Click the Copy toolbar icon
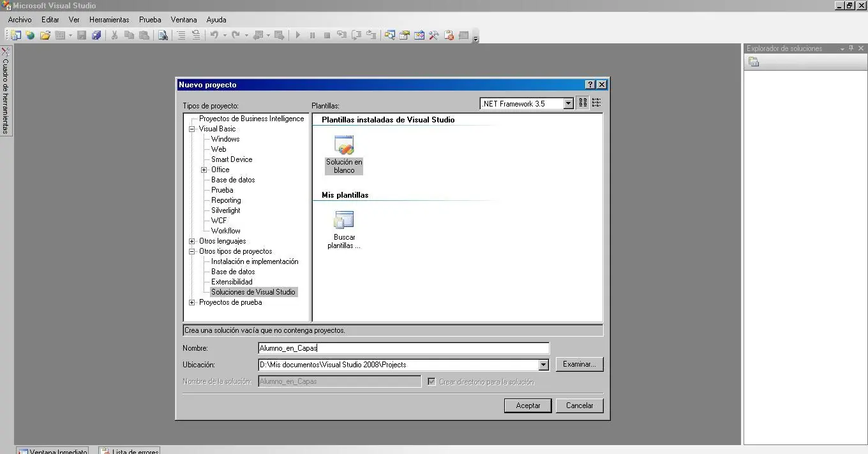The image size is (868, 454). pyautogui.click(x=129, y=35)
